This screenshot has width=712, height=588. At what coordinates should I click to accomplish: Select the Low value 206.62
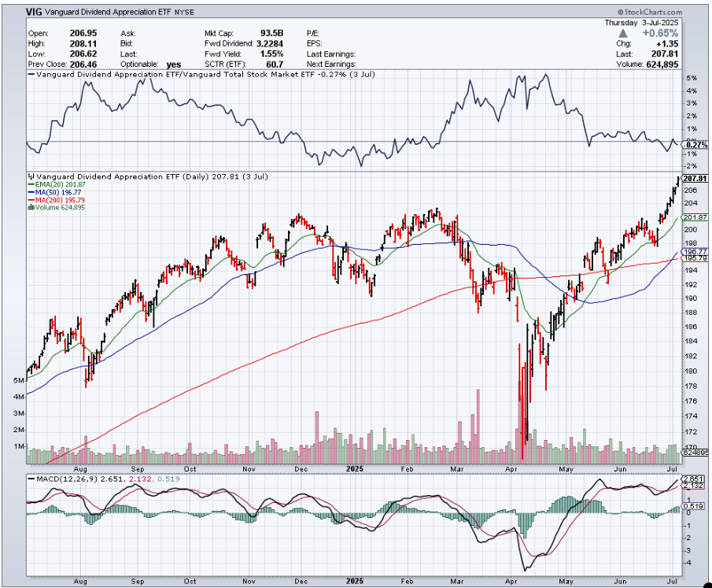pyautogui.click(x=83, y=54)
